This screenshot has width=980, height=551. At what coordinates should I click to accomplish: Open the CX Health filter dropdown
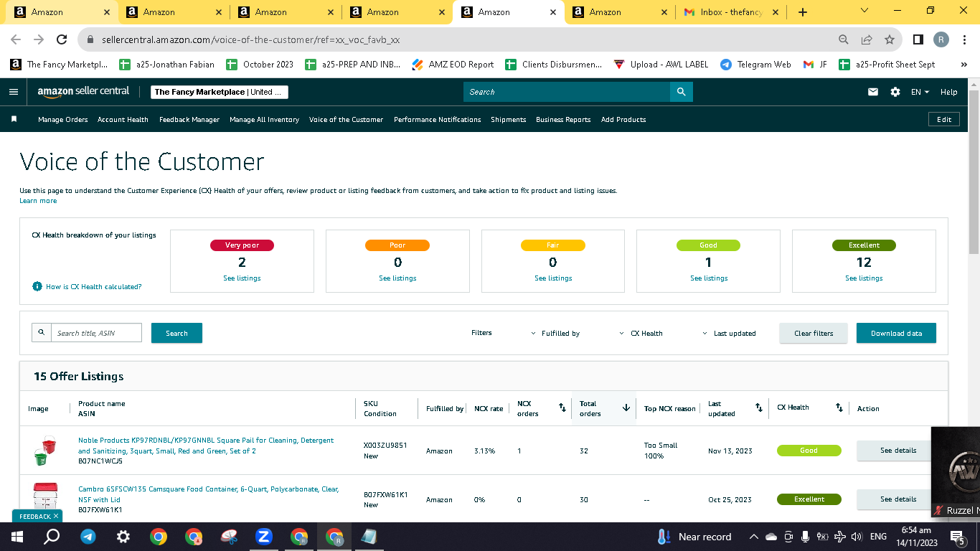(x=641, y=334)
